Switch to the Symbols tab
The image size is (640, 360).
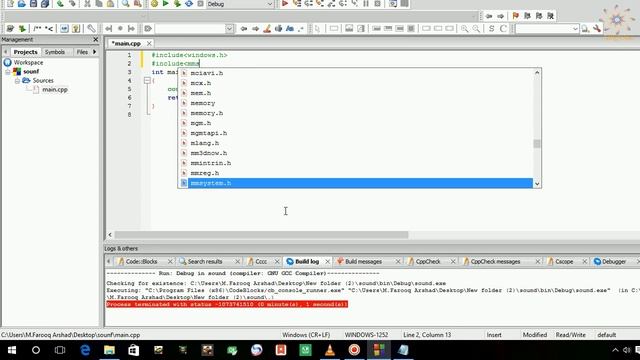55,52
